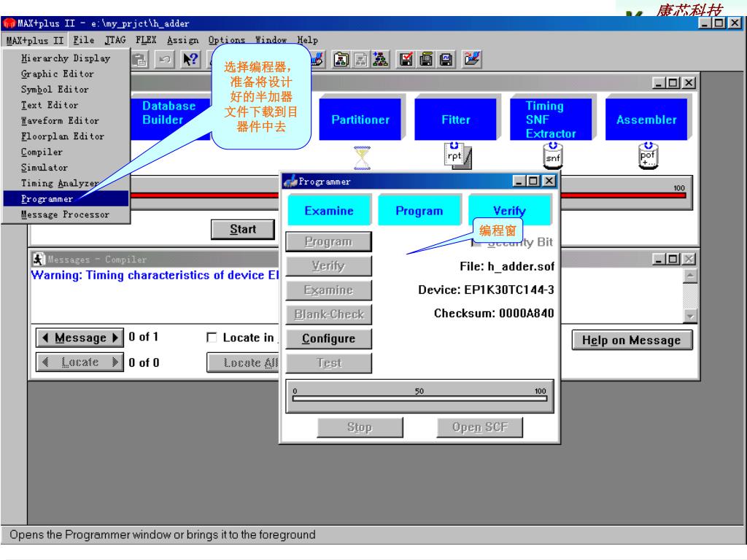Click the grey Program button in Programmer
This screenshot has height=560, width=747.
pyautogui.click(x=329, y=242)
